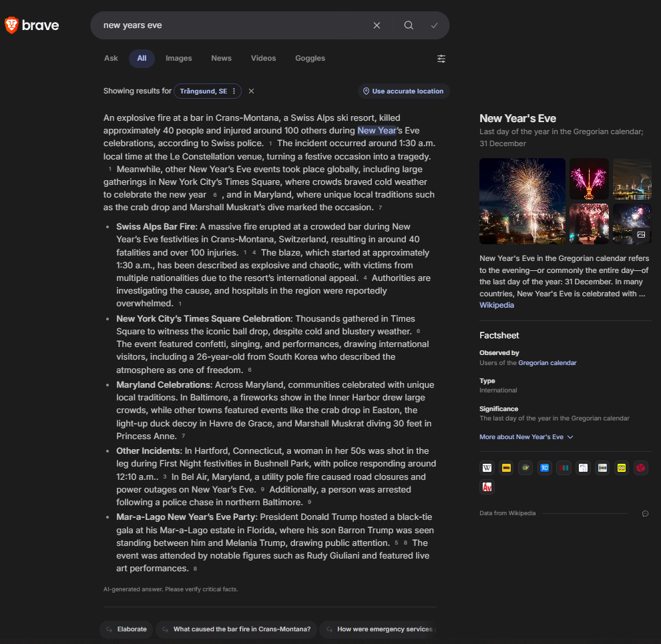This screenshot has width=661, height=644.
Task: Remove the Trångsund location filter
Action: [x=251, y=91]
